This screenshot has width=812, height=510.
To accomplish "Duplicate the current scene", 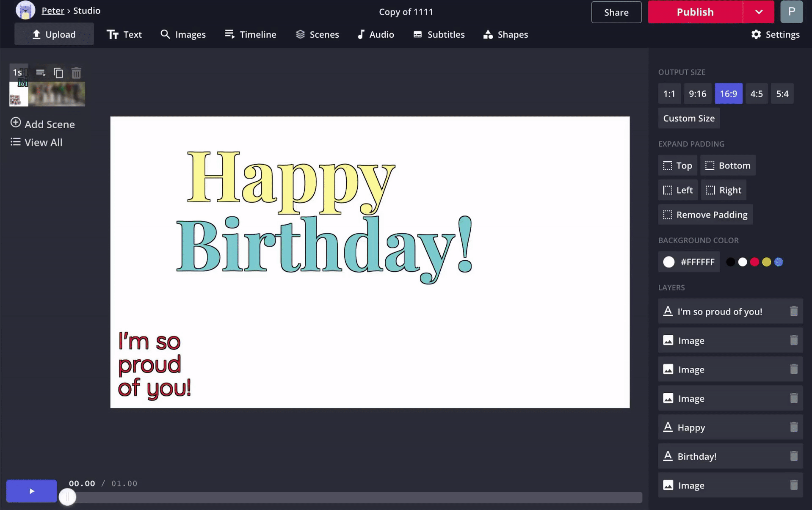I will coord(58,73).
